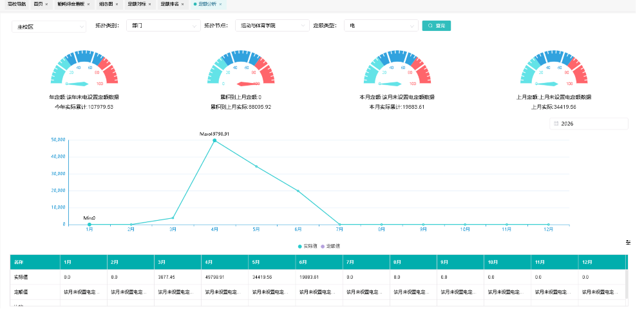Image resolution: width=644 pixels, height=309 pixels.
Task: Expand the 定额类型 dropdown showing 电
Action: 381,26
